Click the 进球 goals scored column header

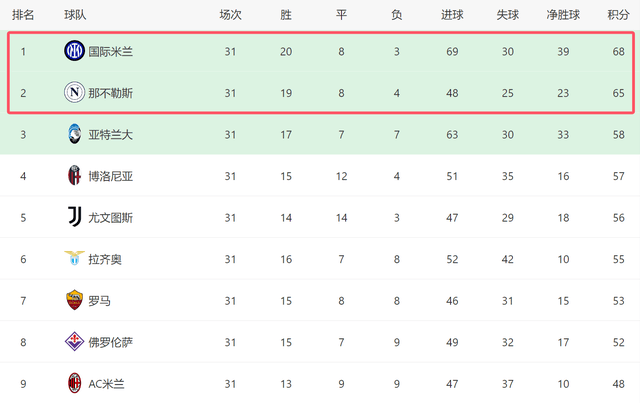click(x=451, y=15)
